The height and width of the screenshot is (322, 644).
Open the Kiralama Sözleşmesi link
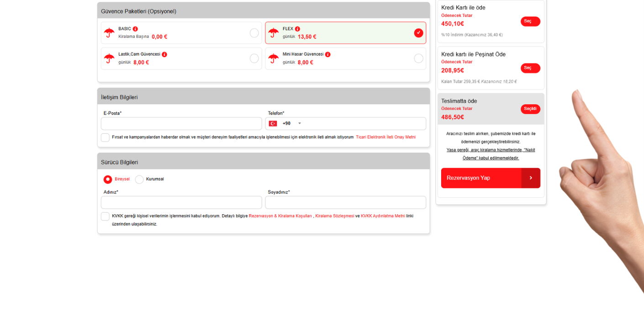click(335, 216)
